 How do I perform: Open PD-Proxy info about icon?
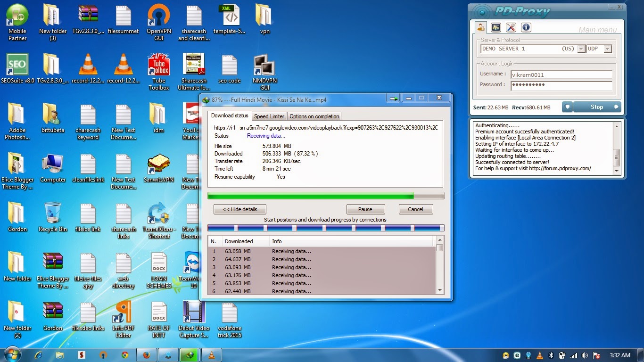point(526,27)
